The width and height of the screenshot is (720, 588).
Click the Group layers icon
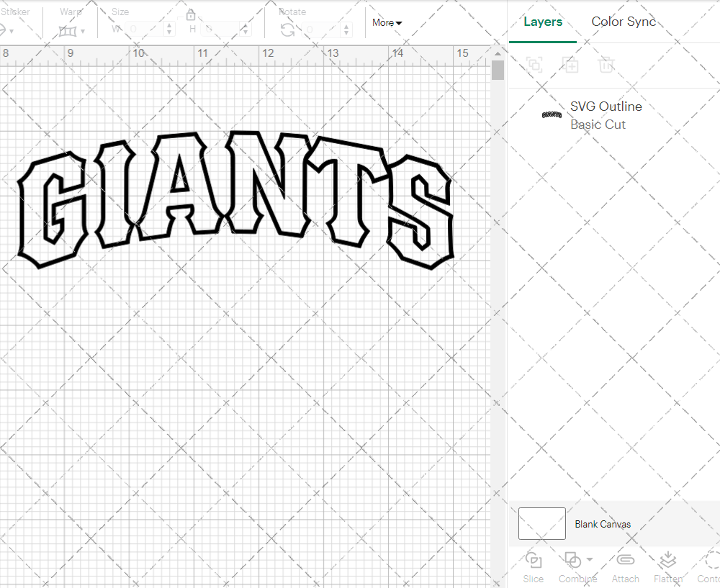[534, 65]
